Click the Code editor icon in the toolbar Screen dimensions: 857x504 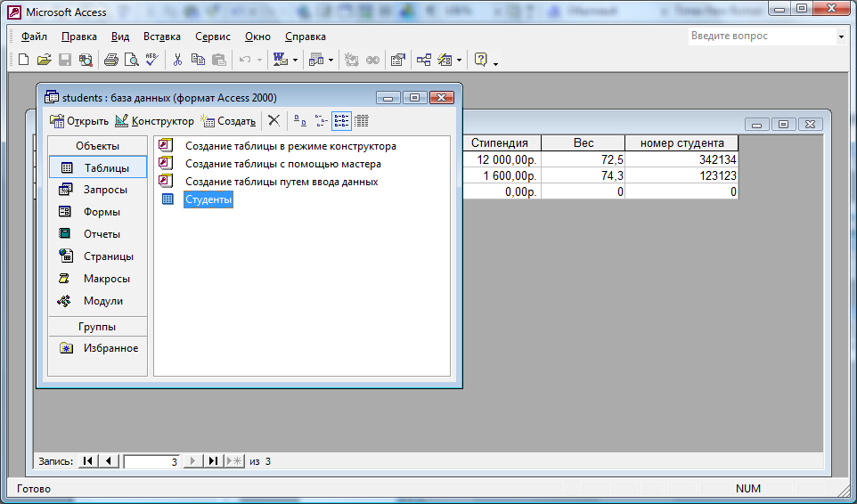[x=351, y=60]
